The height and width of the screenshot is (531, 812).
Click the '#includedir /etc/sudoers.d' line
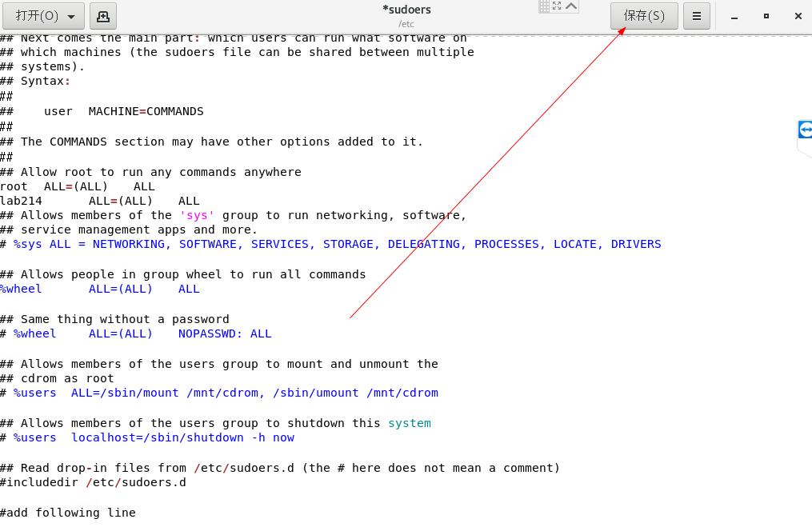pyautogui.click(x=94, y=482)
